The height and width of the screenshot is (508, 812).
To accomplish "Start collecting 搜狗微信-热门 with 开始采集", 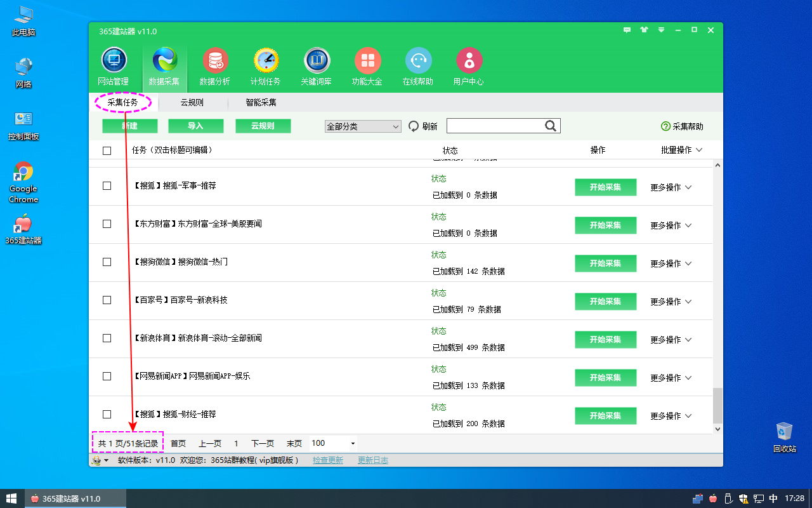I will pos(605,264).
